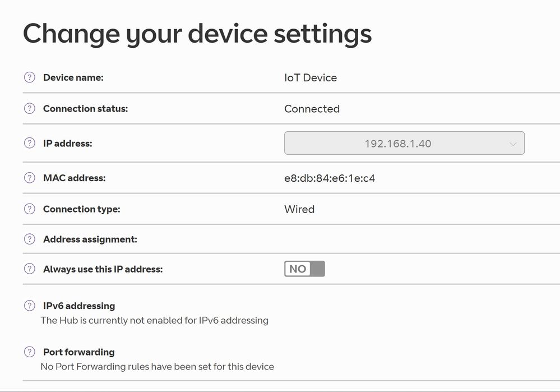Click the chevron arrow in IP address box
This screenshot has width=560, height=392.
(513, 144)
